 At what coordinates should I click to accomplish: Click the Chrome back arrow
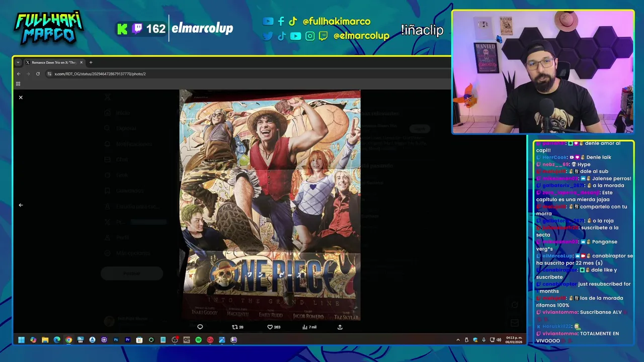coord(19,74)
